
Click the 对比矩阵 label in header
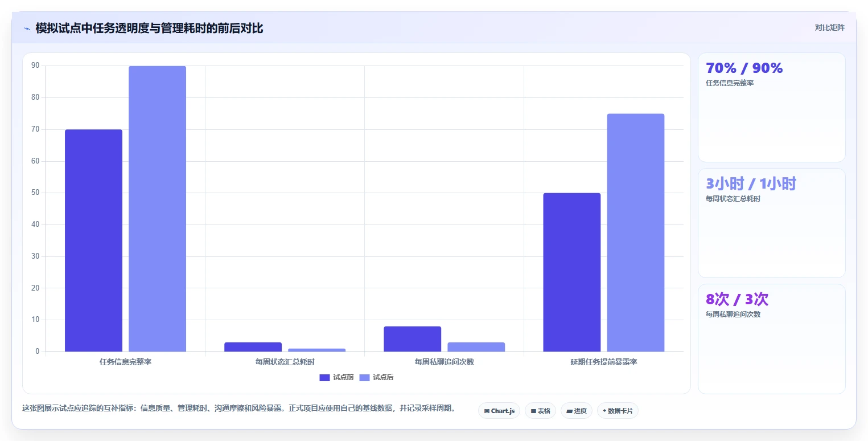829,27
